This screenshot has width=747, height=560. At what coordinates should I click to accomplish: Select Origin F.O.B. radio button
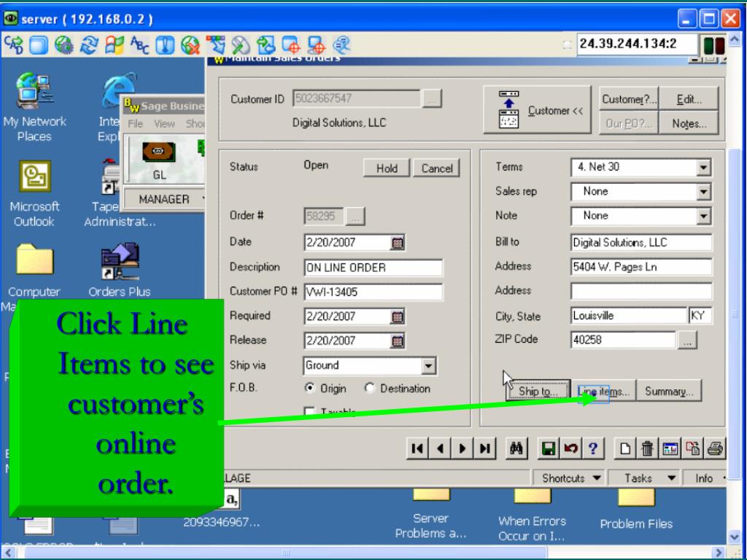309,388
